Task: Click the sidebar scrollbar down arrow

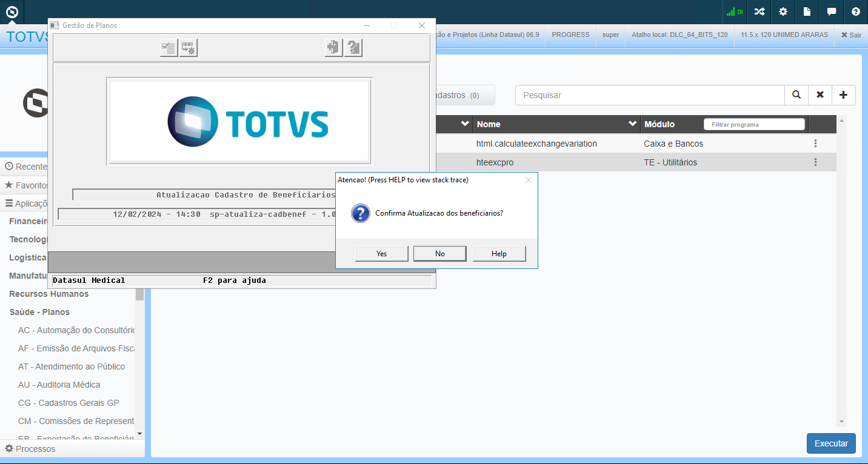Action: coord(140,434)
